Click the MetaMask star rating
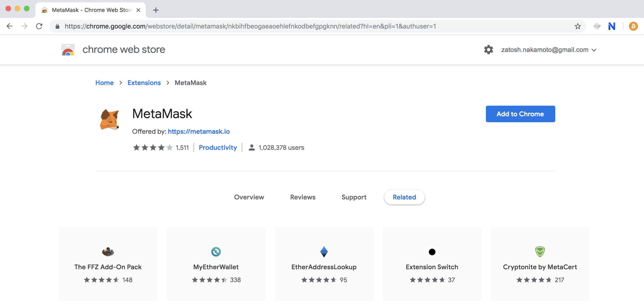Screen dimensions: 644x306 pyautogui.click(x=153, y=148)
